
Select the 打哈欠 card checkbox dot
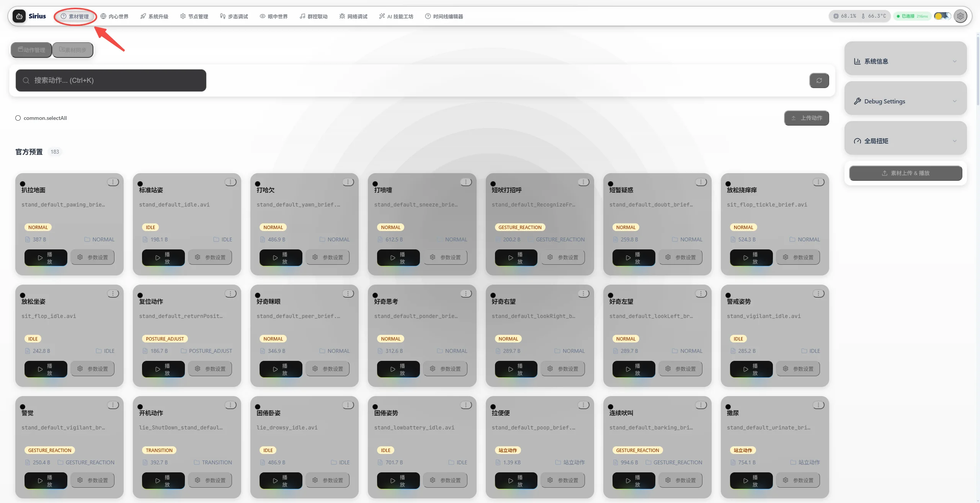tap(258, 184)
